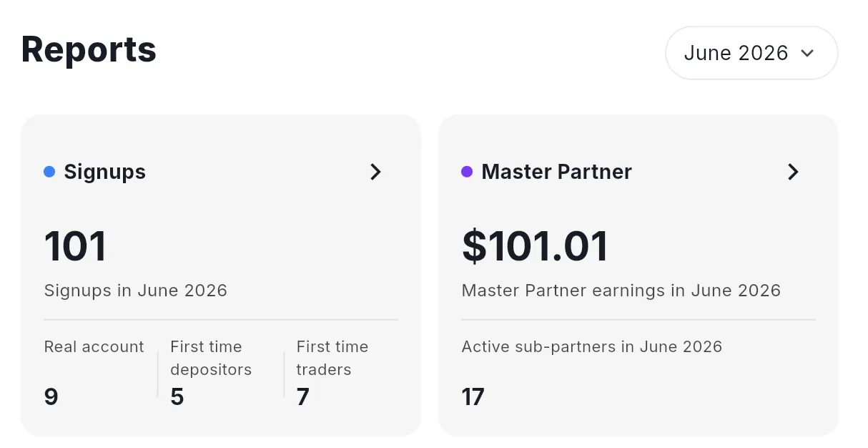Screen dimensions: 868x448
Task: Click the first time traders count 7
Action: click(x=303, y=396)
